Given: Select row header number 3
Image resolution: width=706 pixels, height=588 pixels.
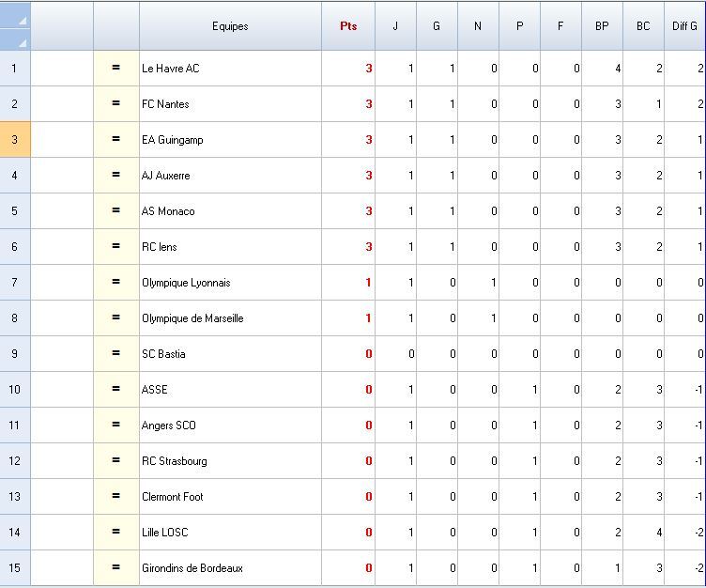Looking at the screenshot, I should (x=15, y=139).
